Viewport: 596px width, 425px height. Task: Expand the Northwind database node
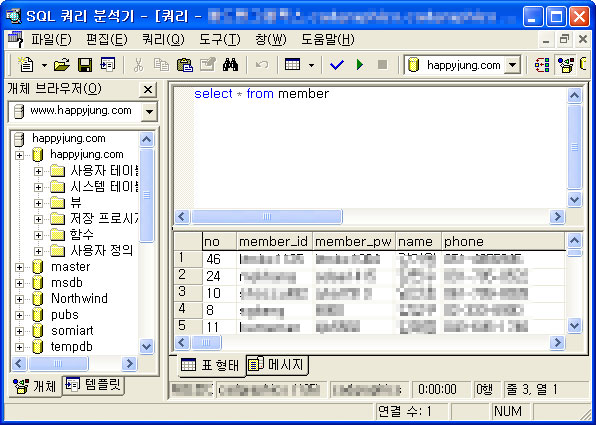pyautogui.click(x=19, y=299)
